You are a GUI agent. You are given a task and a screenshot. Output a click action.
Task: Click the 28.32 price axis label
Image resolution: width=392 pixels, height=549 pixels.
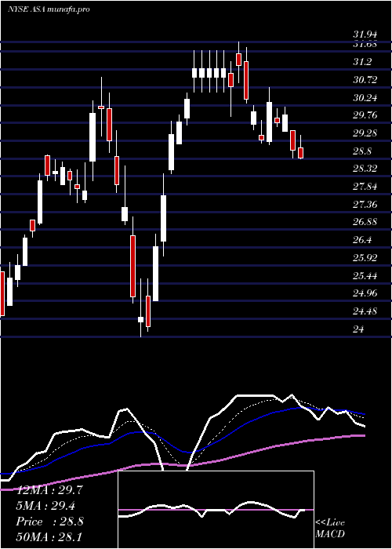tap(365, 169)
